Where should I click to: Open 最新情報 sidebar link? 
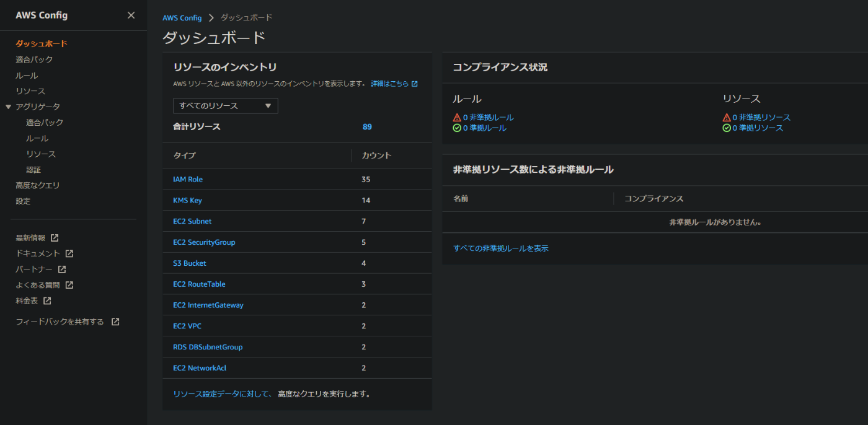coord(30,238)
